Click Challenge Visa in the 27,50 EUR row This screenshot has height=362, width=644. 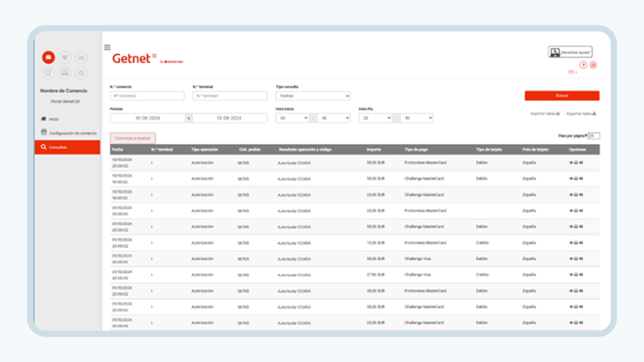pos(418,275)
